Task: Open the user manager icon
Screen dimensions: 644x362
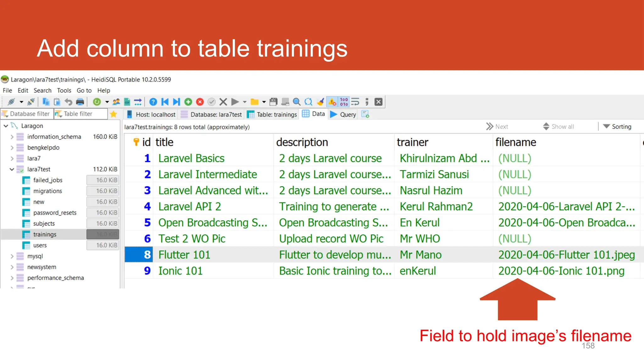Action: (x=116, y=102)
